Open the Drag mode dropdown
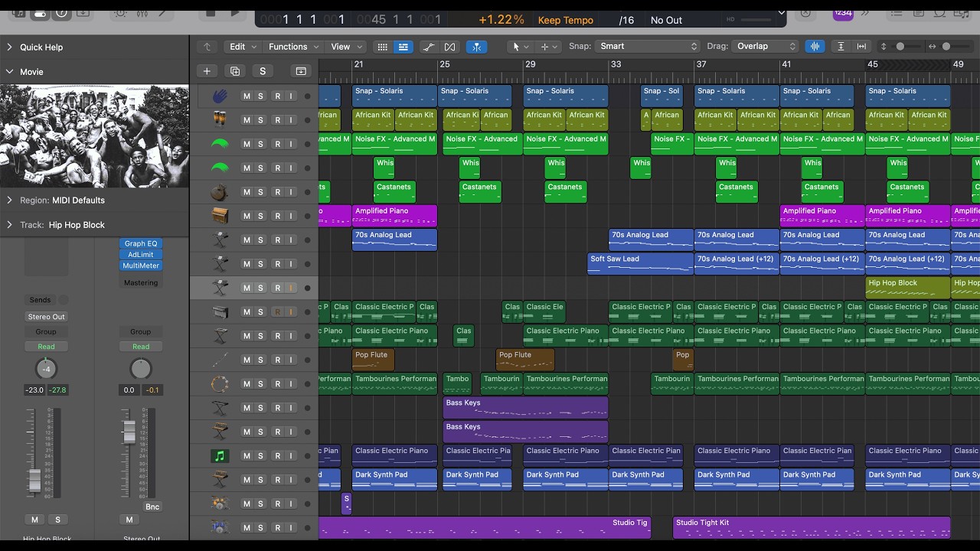 (765, 47)
